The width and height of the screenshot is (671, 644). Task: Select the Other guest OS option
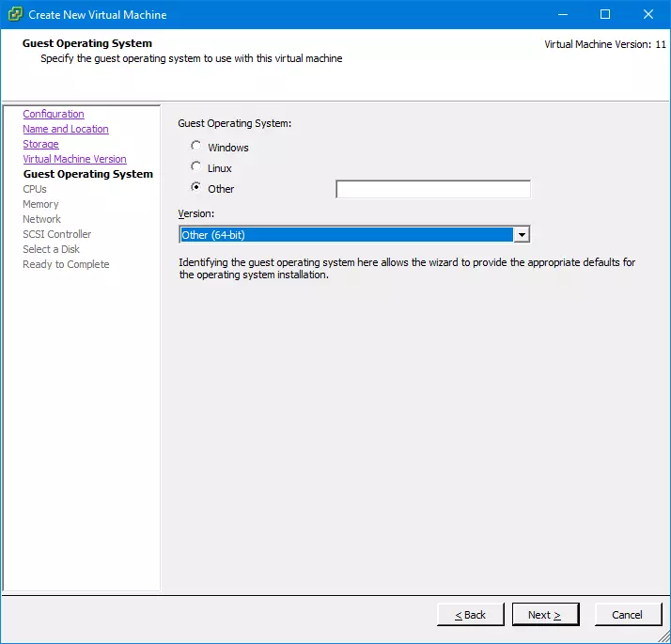tap(195, 188)
